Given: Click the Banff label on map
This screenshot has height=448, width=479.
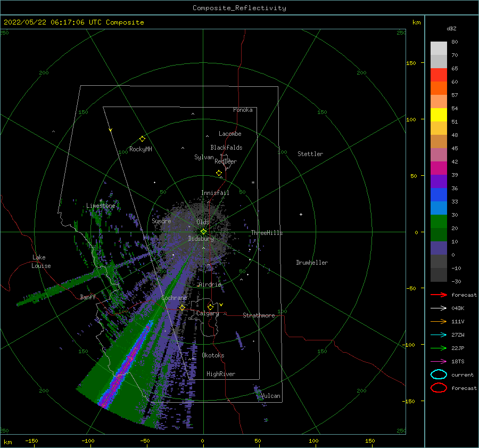Looking at the screenshot, I should 88,297.
